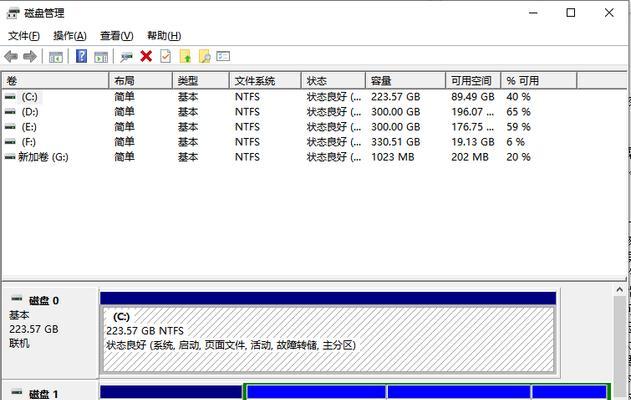
Task: Click the 59 % available cell
Action: coord(518,127)
